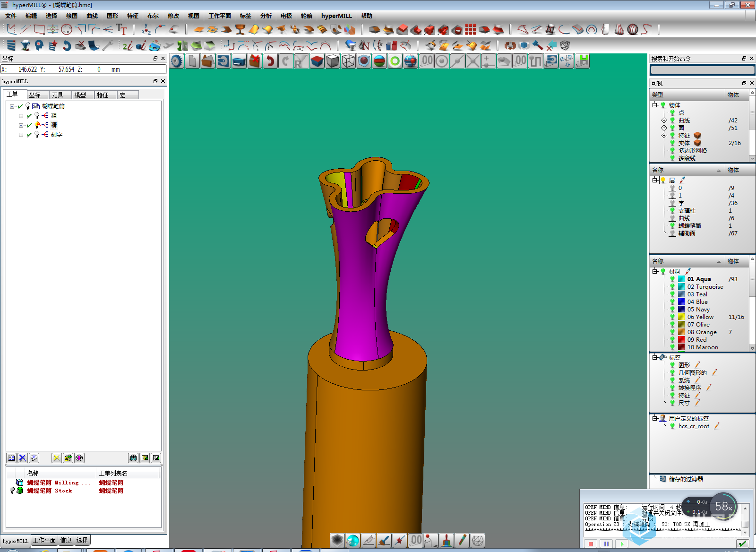Viewport: 756px width, 552px height.
Task: Click the blue job list icon in hyperMILL toolbar
Action: tap(11, 45)
